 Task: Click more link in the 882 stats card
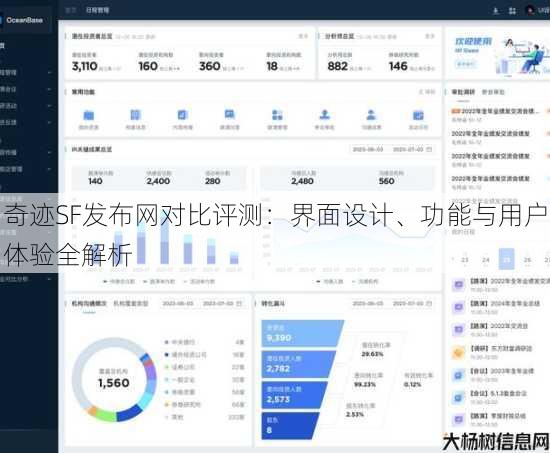click(429, 36)
